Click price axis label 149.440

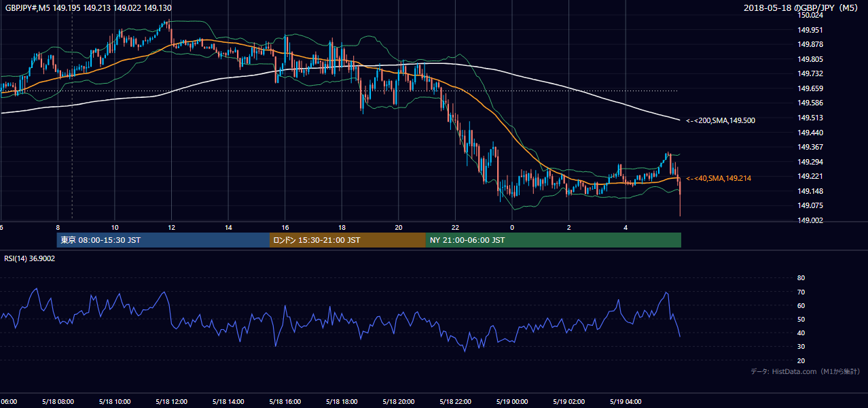(810, 133)
